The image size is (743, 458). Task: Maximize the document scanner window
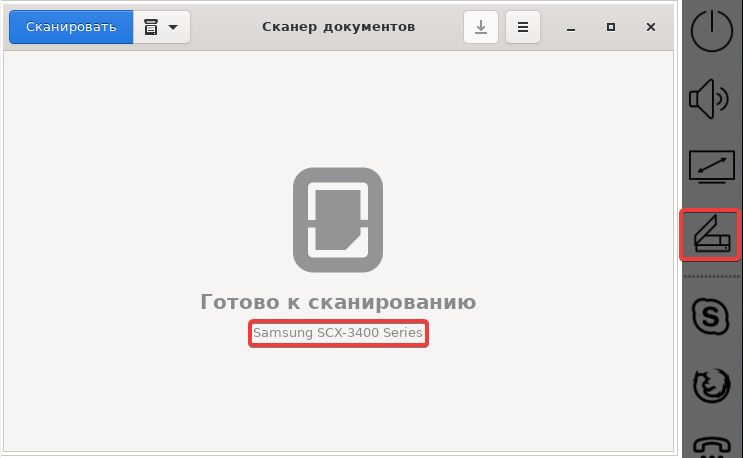(x=613, y=27)
